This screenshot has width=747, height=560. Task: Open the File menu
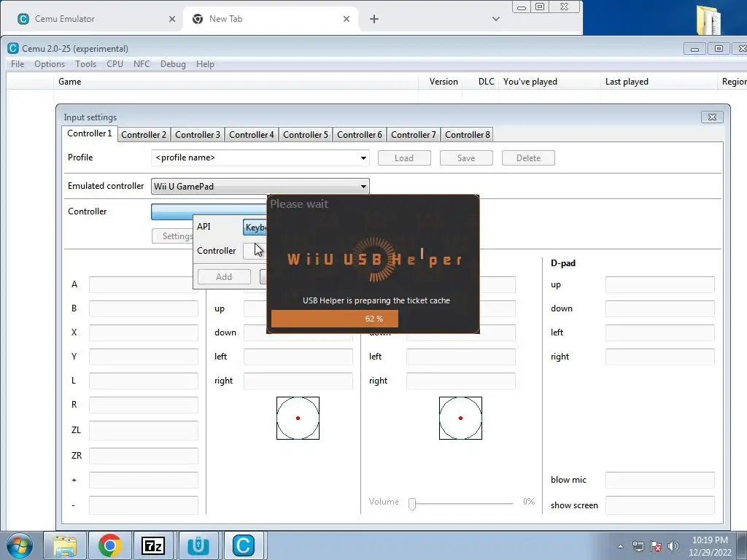tap(18, 64)
